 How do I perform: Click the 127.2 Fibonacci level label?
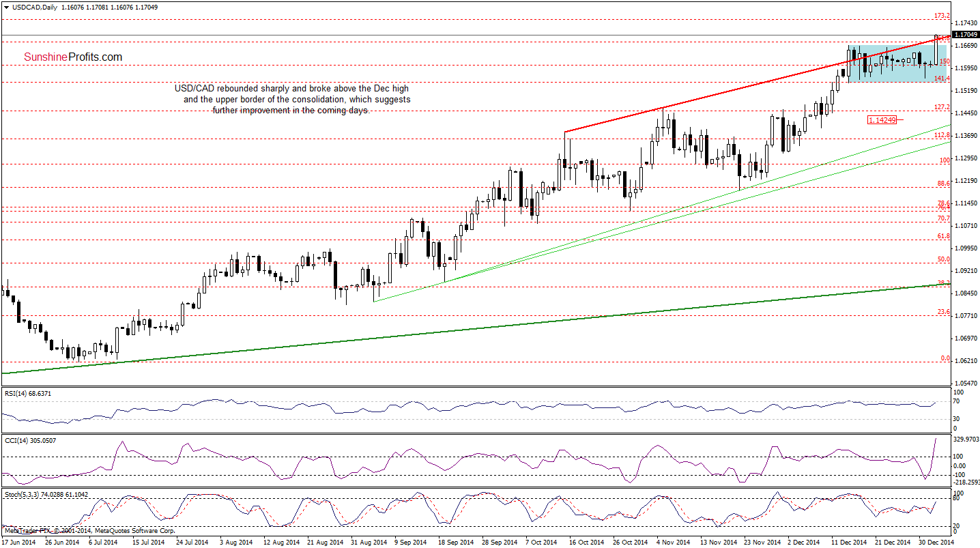coord(942,107)
